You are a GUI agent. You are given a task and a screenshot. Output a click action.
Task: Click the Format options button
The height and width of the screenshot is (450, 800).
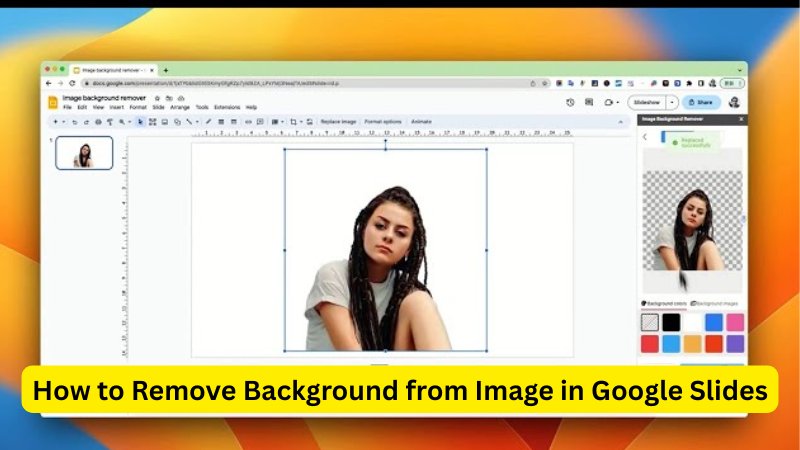pos(383,122)
